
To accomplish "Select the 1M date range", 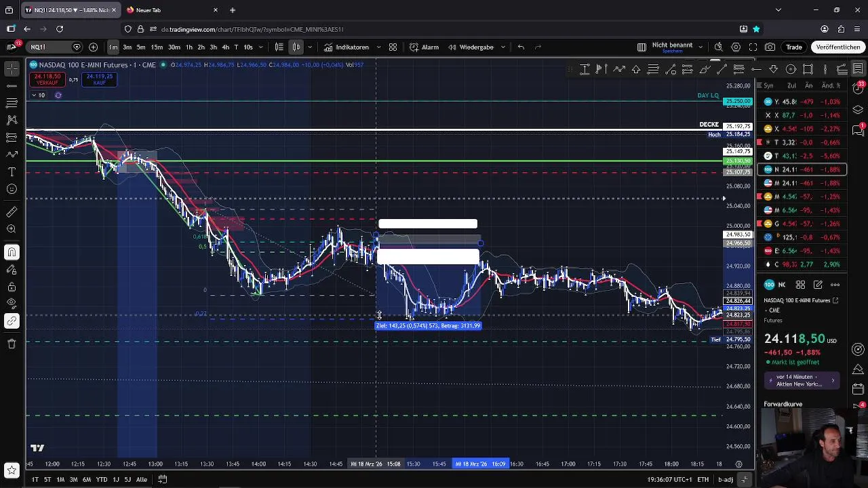I will [60, 479].
